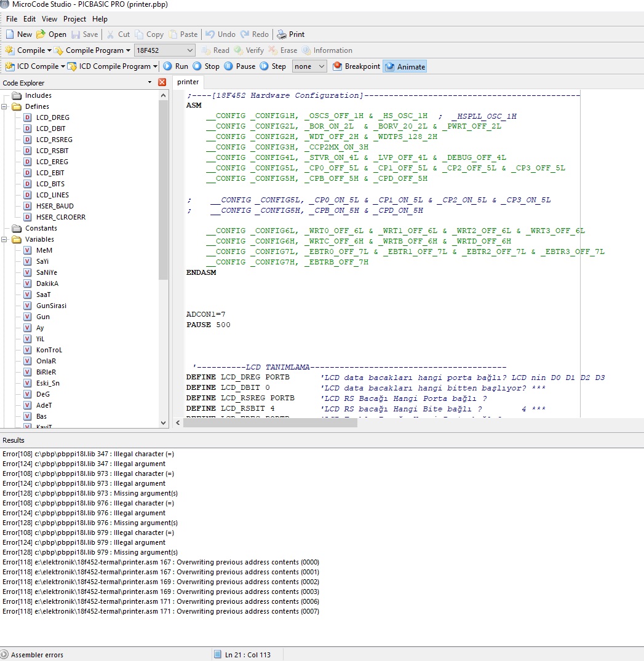This screenshot has width=644, height=661.
Task: Open a file with the Open icon
Action: pyautogui.click(x=41, y=34)
